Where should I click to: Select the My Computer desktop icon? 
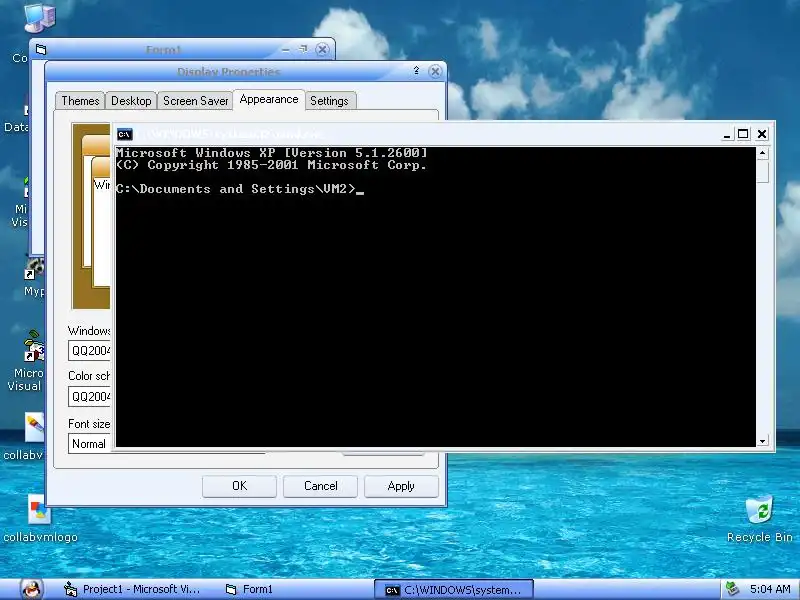click(39, 18)
